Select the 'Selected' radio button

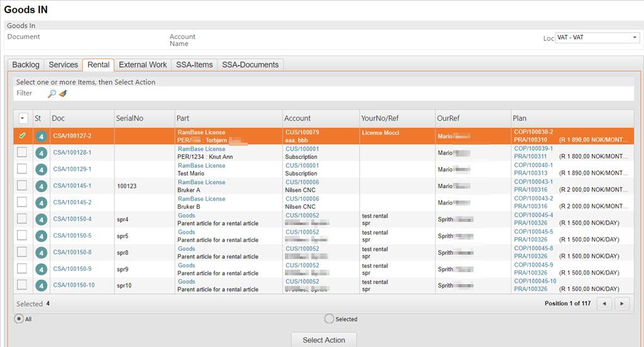pos(329,319)
